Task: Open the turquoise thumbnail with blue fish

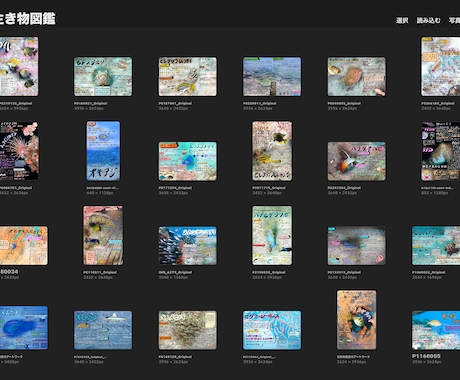Action: pyautogui.click(x=188, y=161)
